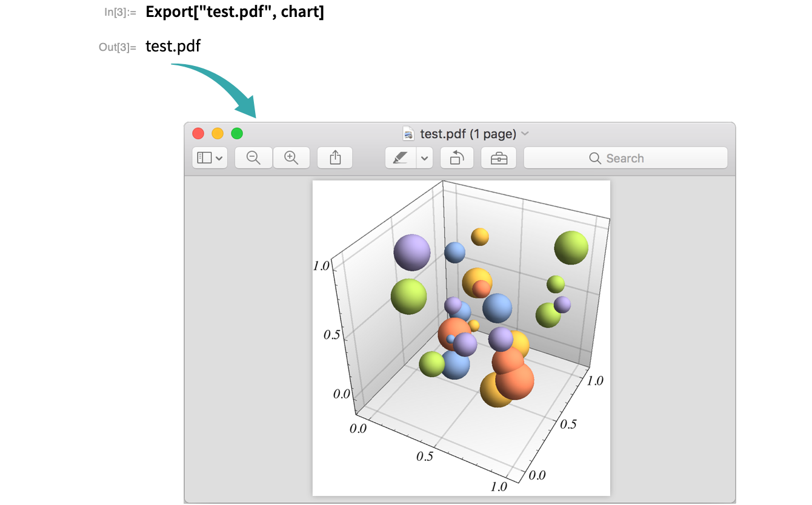Click the test.pdf document proxy icon
812x505 pixels.
point(409,134)
